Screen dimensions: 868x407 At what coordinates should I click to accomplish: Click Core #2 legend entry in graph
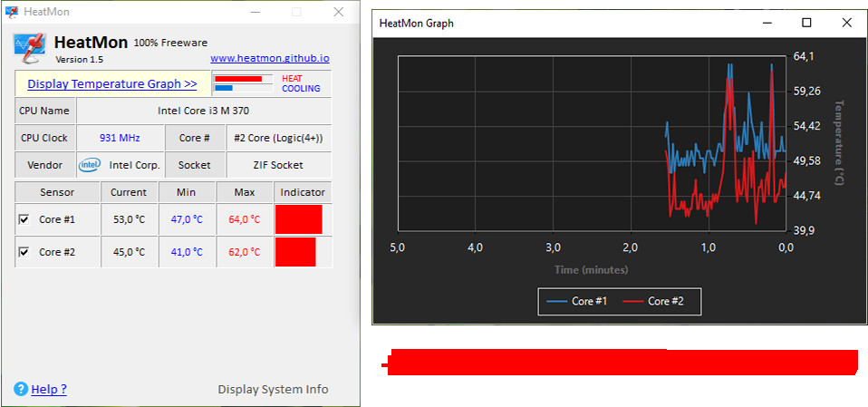pos(653,301)
